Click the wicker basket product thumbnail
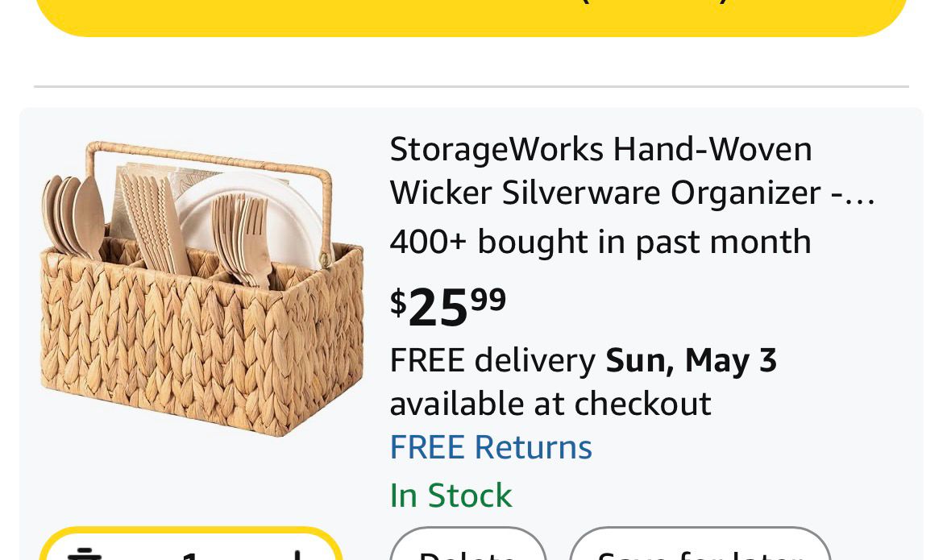 coord(201,290)
